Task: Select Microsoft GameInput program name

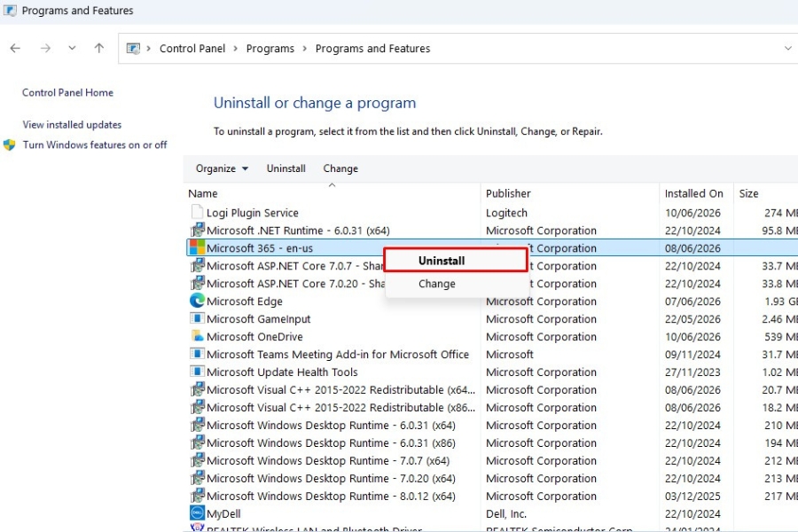Action: tap(259, 319)
